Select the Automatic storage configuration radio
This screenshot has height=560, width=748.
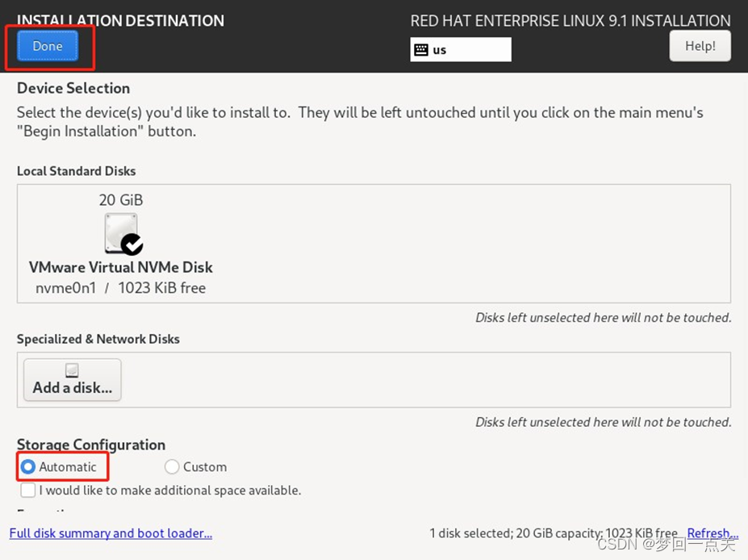pyautogui.click(x=28, y=466)
